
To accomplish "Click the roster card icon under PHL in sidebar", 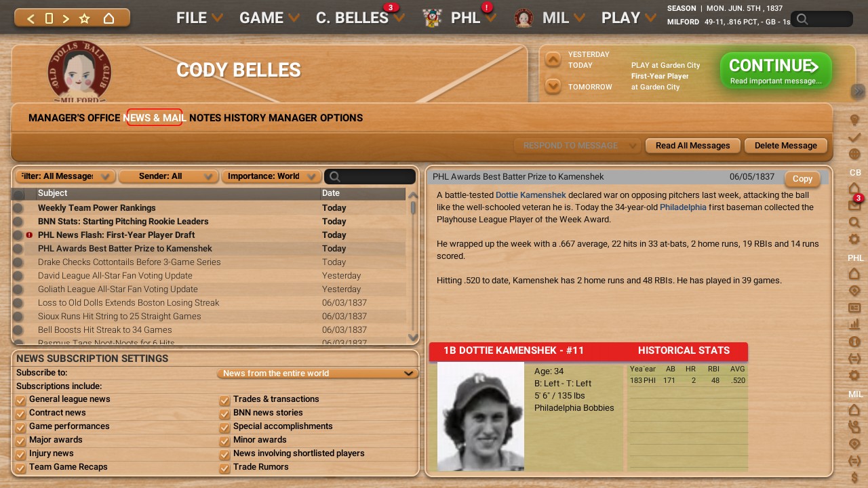I will (854, 308).
